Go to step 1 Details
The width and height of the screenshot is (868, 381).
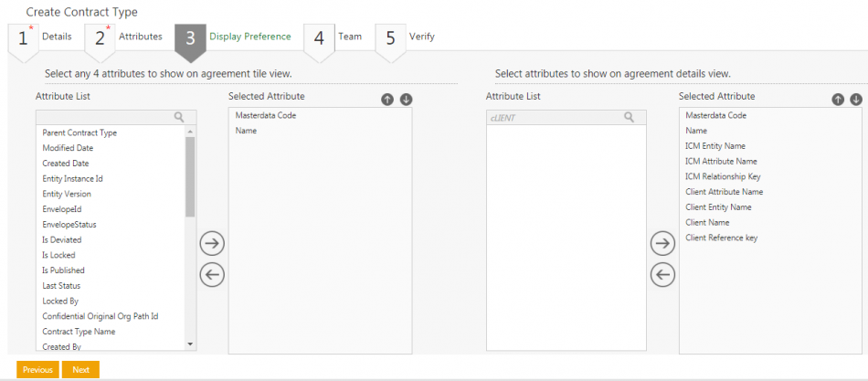tap(43, 37)
